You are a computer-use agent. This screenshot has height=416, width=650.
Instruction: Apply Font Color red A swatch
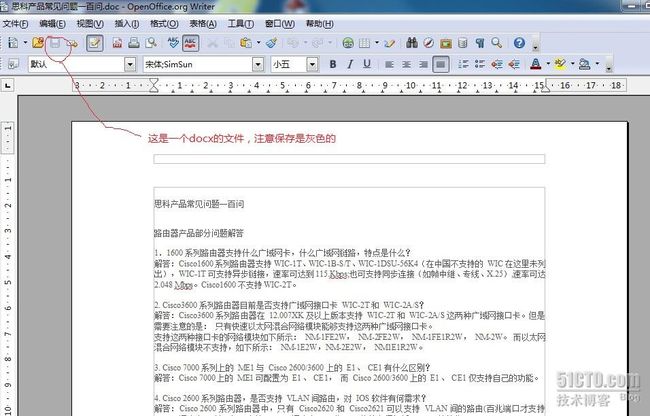tap(536, 64)
